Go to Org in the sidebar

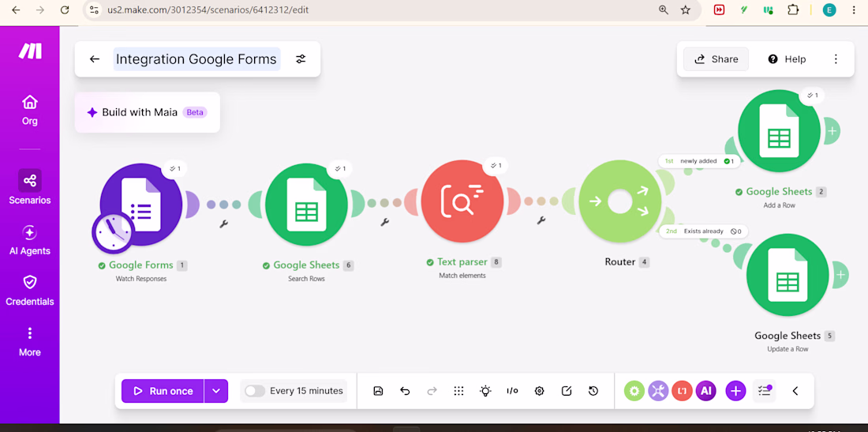[30, 110]
